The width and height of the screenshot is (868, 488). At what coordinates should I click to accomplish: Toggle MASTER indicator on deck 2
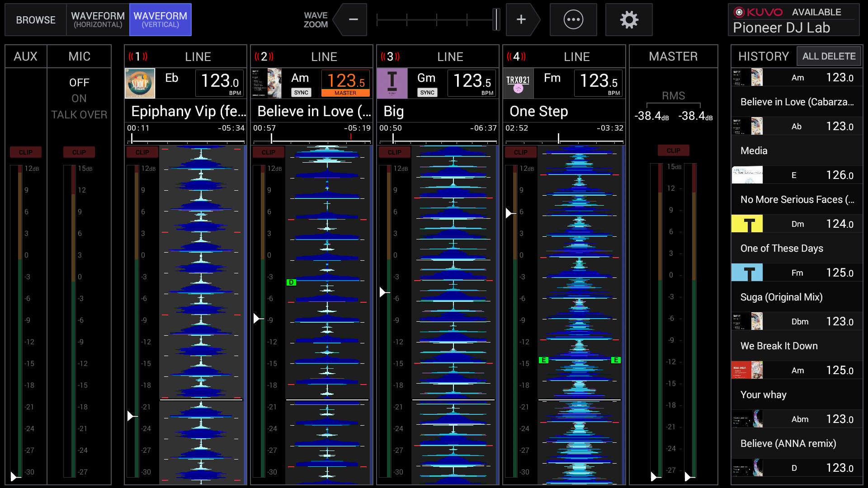(345, 93)
